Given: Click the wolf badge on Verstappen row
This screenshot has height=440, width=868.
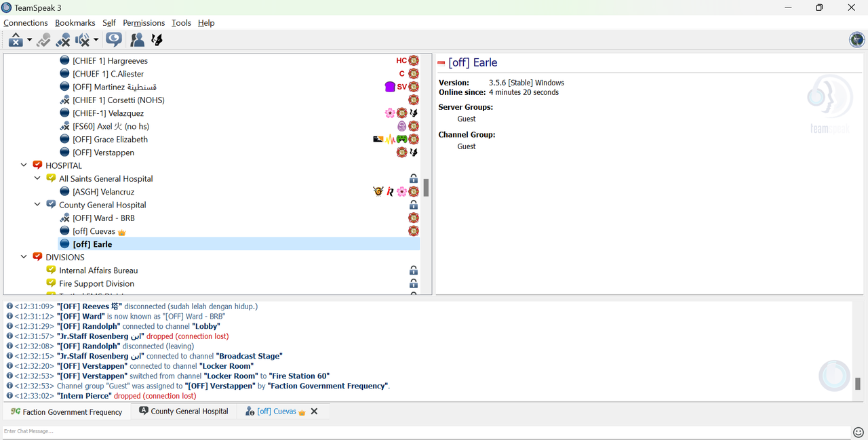Looking at the screenshot, I should pyautogui.click(x=414, y=153).
